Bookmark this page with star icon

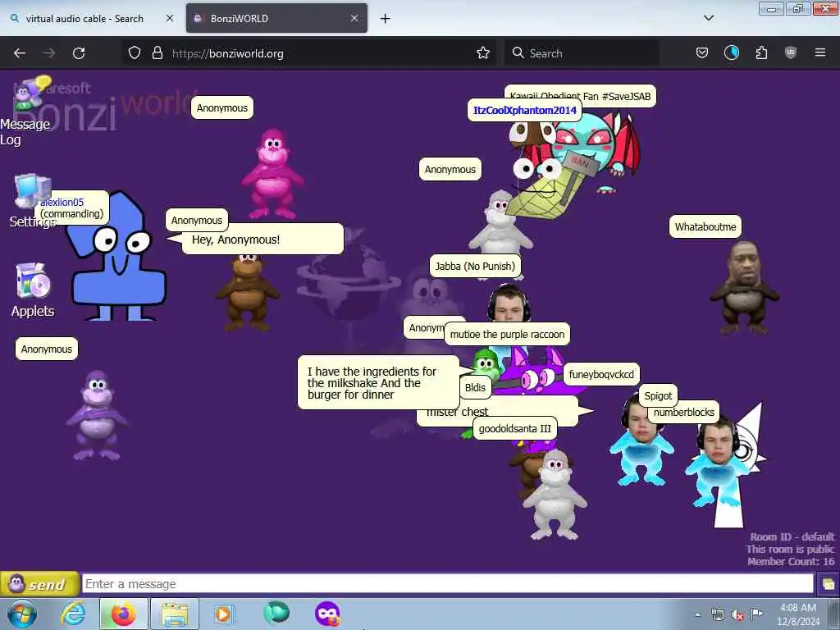click(x=483, y=53)
